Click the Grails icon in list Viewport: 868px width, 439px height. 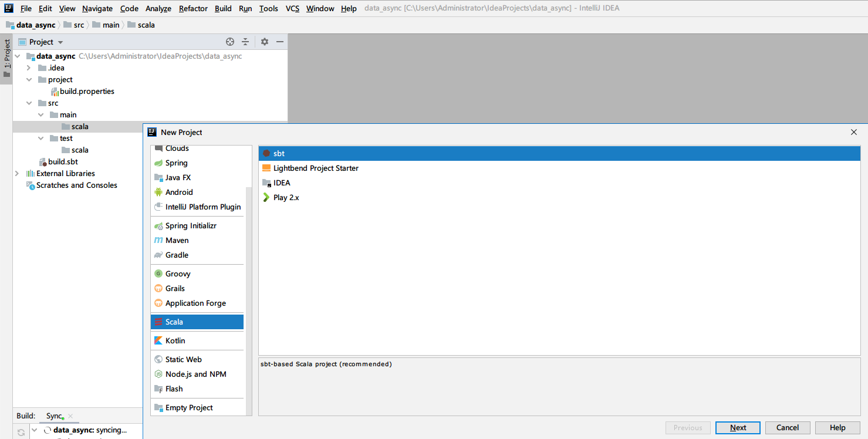click(x=158, y=289)
